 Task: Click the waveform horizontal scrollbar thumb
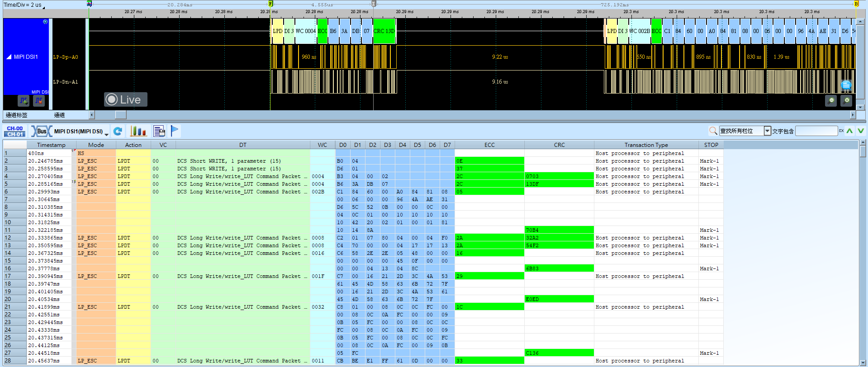[121, 115]
